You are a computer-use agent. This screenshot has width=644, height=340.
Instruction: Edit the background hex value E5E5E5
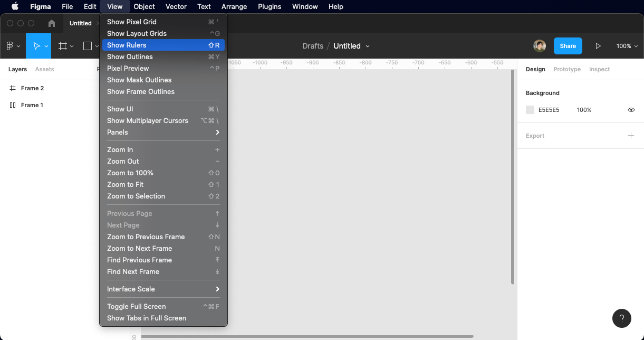click(x=549, y=110)
